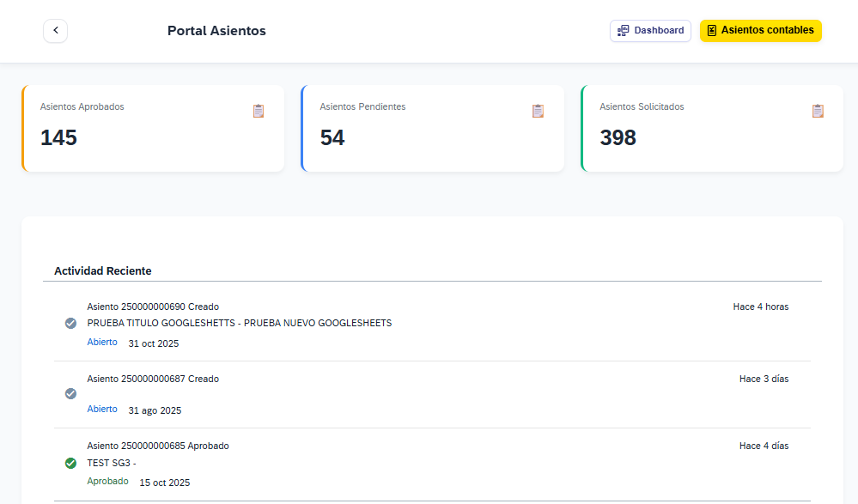
Task: Select the Asientos Aprobados card
Action: point(153,129)
